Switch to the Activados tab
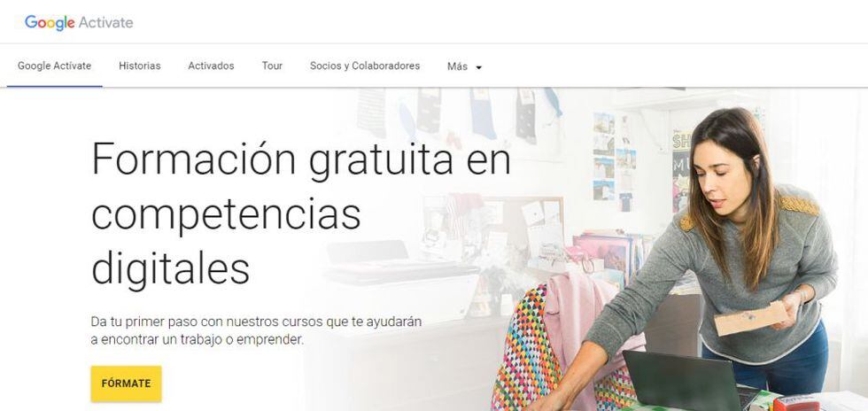Image resolution: width=868 pixels, height=411 pixels. (x=211, y=66)
